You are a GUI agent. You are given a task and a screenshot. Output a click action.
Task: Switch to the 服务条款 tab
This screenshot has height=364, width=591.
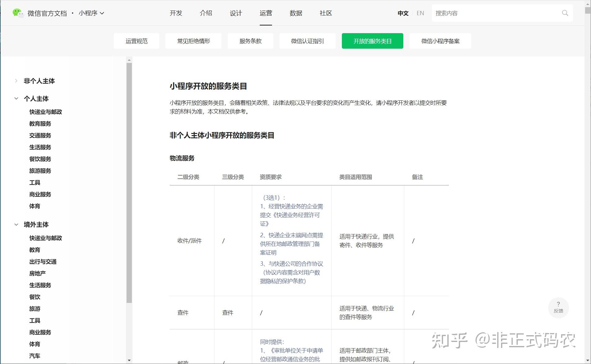pyautogui.click(x=250, y=41)
